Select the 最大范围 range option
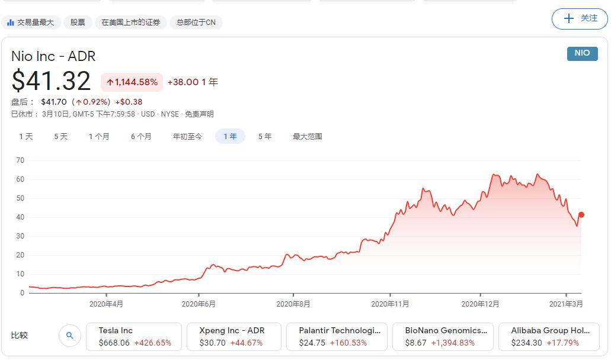Viewport: 611px width, 364px height. (x=307, y=136)
